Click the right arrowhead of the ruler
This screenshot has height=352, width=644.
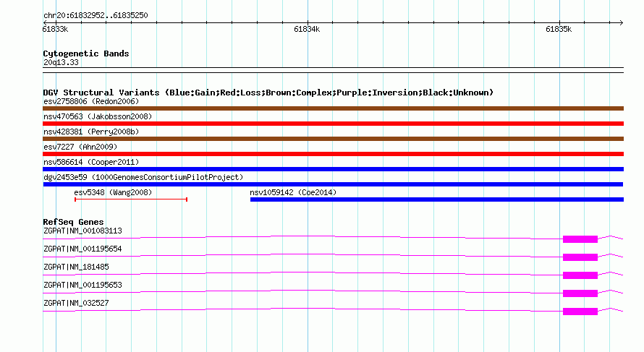click(x=622, y=22)
